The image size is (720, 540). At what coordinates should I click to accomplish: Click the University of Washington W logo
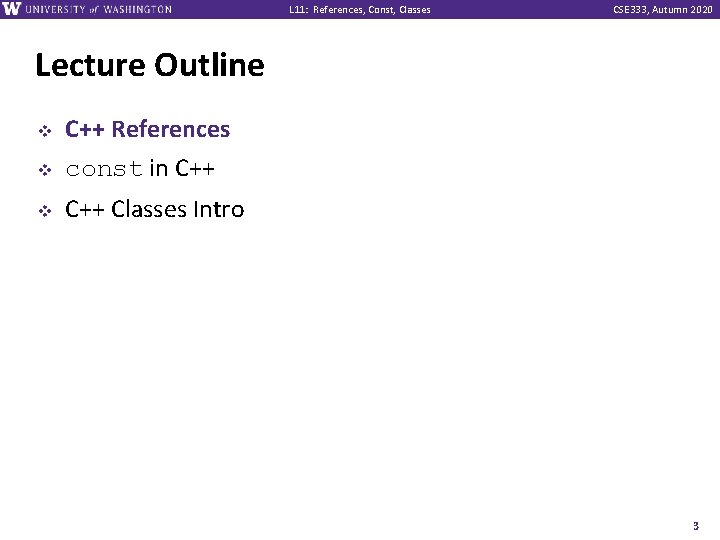(11, 9)
